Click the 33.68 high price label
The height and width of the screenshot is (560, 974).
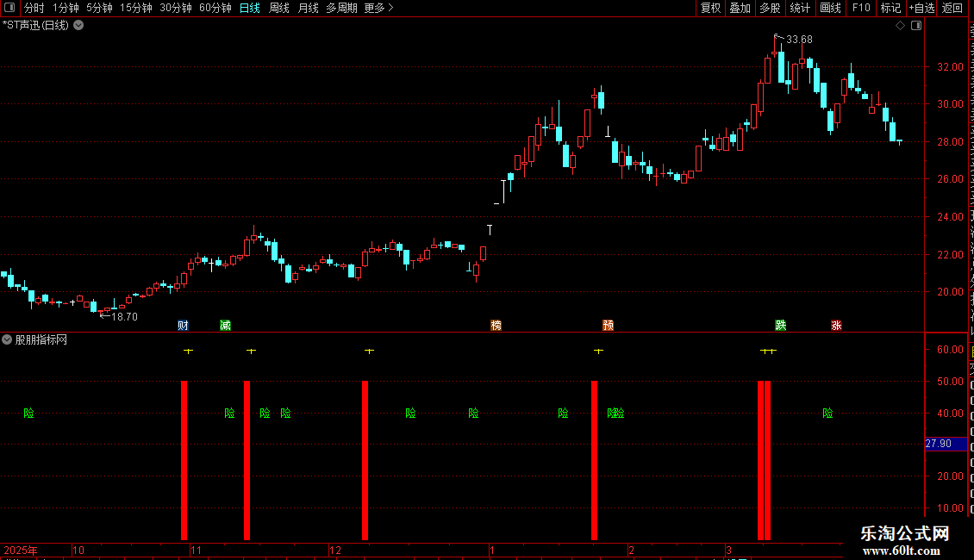pyautogui.click(x=799, y=40)
